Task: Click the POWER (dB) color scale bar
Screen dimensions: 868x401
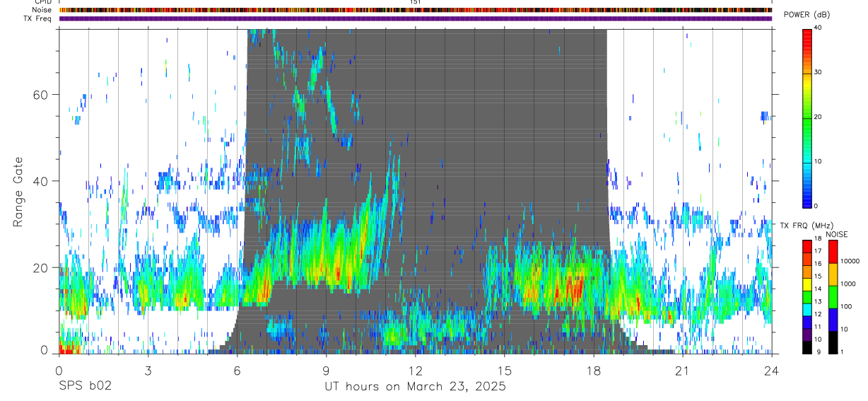Action: click(807, 117)
